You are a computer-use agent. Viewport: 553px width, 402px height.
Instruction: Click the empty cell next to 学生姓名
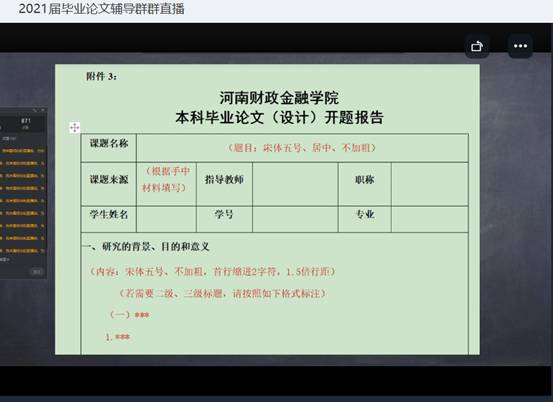[166, 219]
